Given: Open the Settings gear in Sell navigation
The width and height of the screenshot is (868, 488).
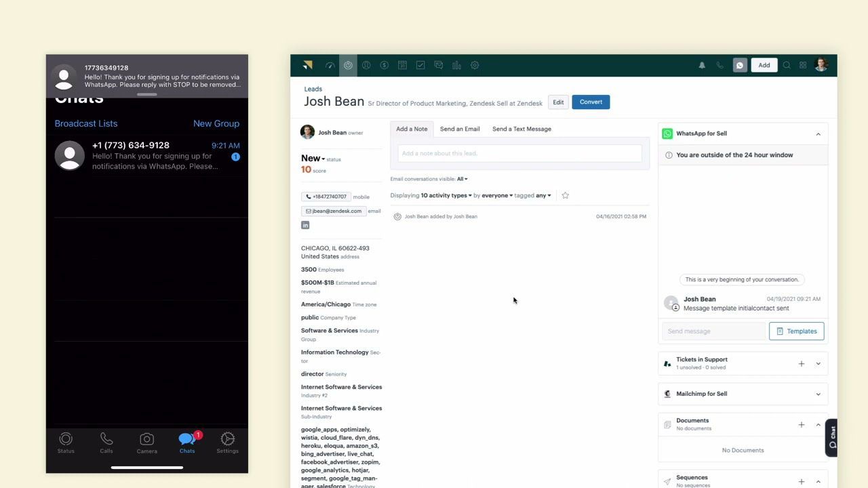Looking at the screenshot, I should (x=475, y=65).
